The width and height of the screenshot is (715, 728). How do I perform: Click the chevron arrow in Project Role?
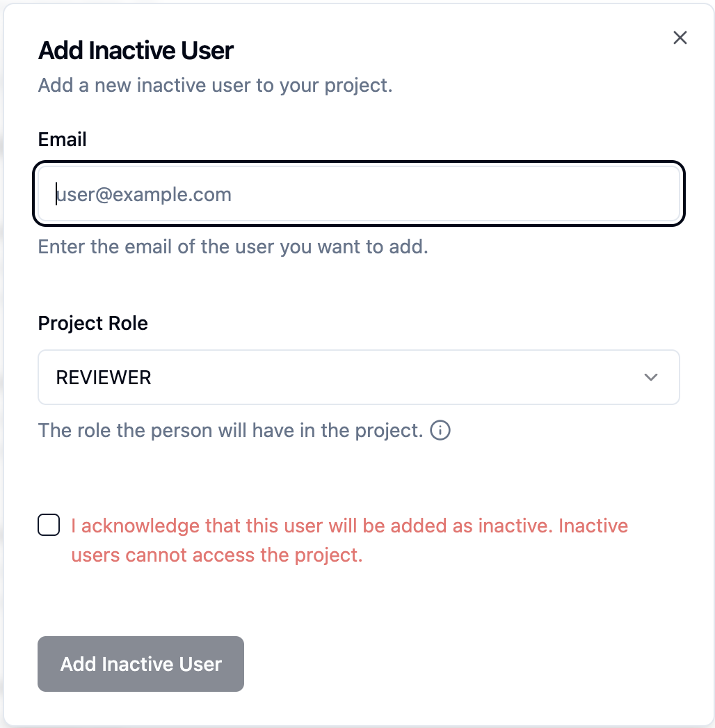pos(651,377)
